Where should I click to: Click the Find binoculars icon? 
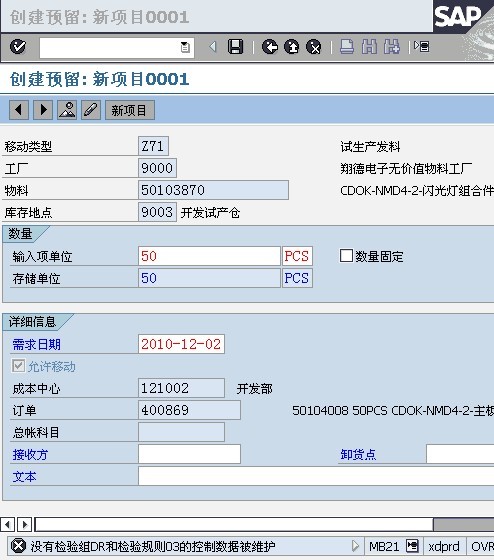pos(369,47)
